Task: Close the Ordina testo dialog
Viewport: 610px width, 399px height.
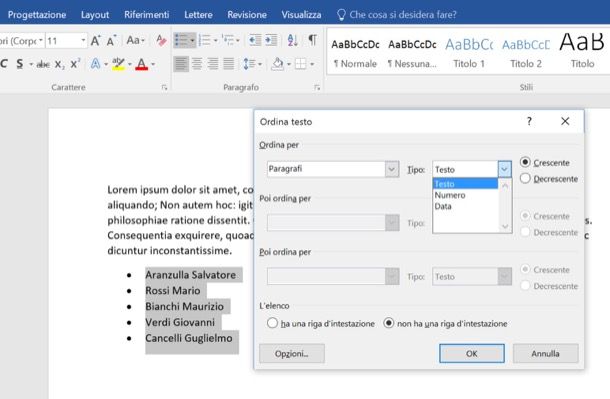Action: pos(565,121)
